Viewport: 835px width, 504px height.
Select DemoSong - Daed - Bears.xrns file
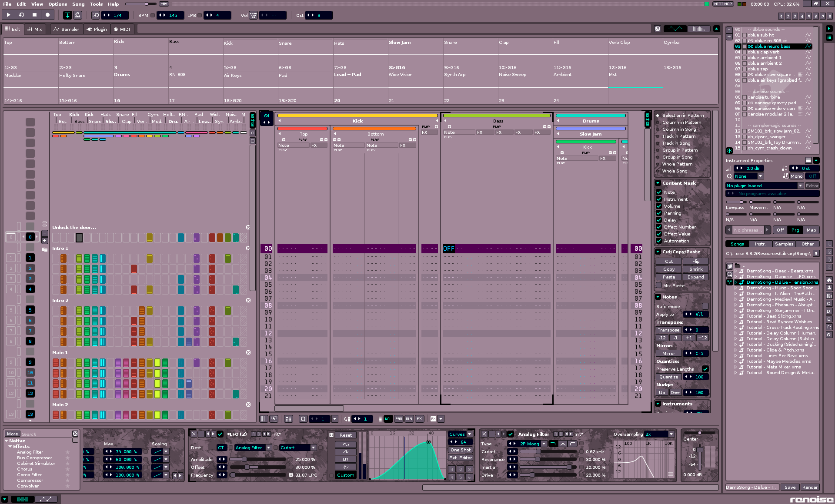click(x=780, y=271)
